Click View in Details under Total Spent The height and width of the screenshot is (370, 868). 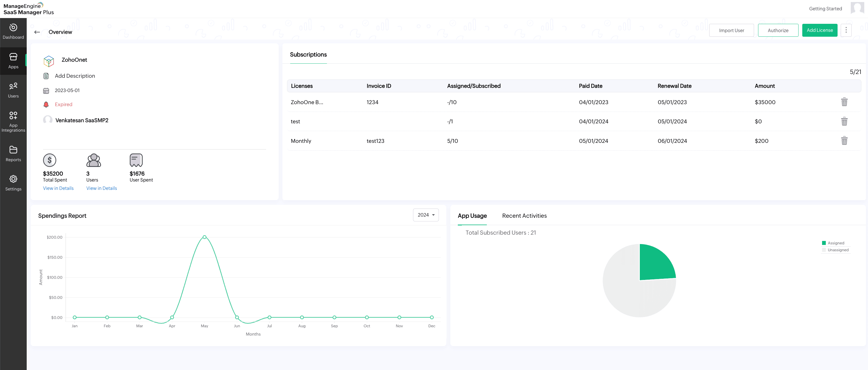click(58, 188)
